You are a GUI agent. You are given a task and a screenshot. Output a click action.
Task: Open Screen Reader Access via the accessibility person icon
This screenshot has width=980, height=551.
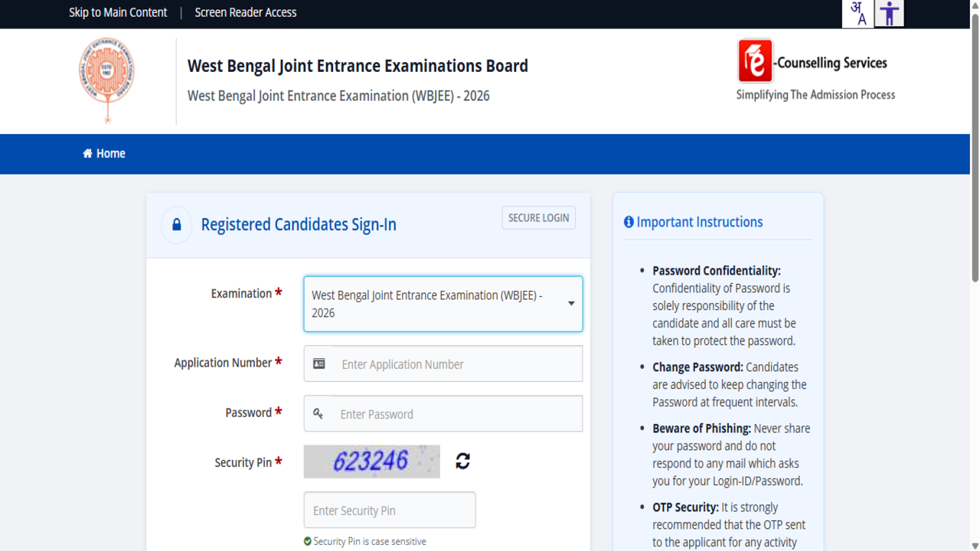[x=889, y=13]
